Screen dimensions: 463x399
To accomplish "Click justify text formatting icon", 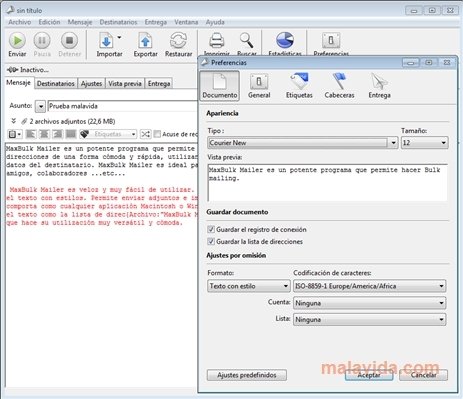I will 71,134.
